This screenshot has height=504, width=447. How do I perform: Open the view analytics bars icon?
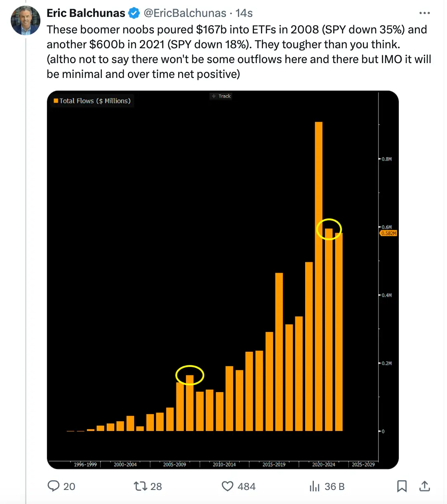point(315,486)
